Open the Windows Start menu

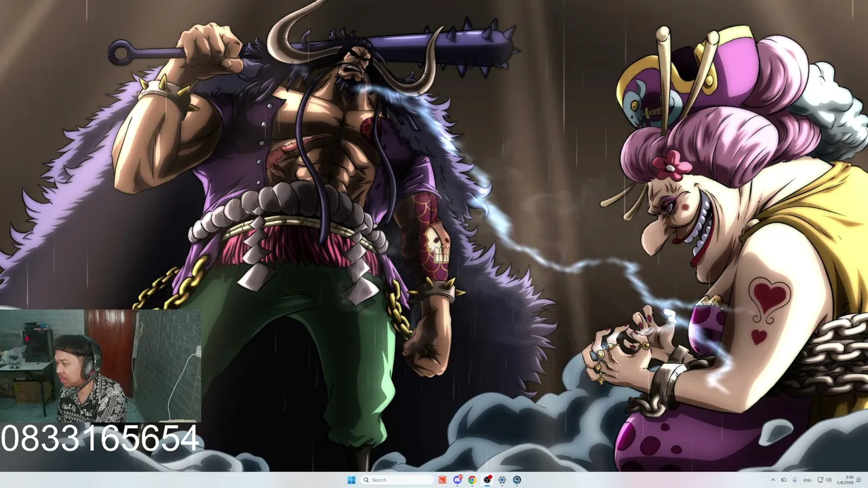point(351,480)
